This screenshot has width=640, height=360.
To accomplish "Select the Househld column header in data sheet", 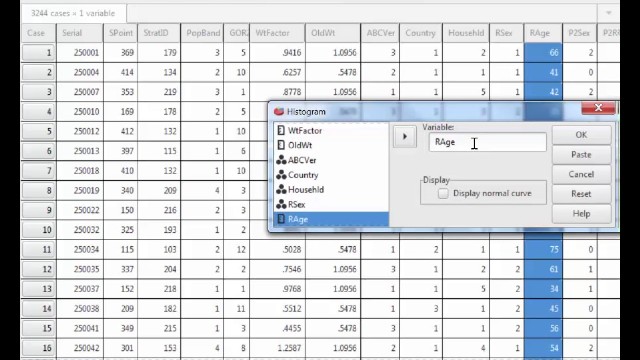I will pyautogui.click(x=466, y=33).
